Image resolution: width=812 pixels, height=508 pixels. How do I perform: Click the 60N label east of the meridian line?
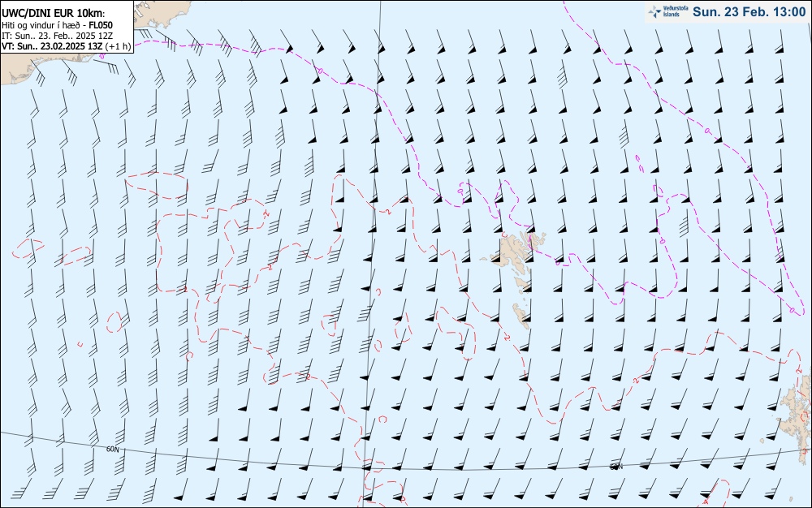(615, 467)
